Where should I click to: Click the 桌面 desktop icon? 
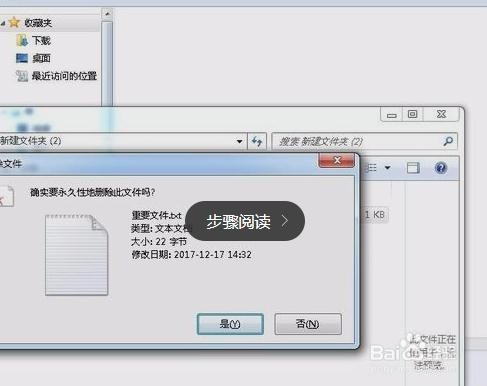pyautogui.click(x=22, y=58)
